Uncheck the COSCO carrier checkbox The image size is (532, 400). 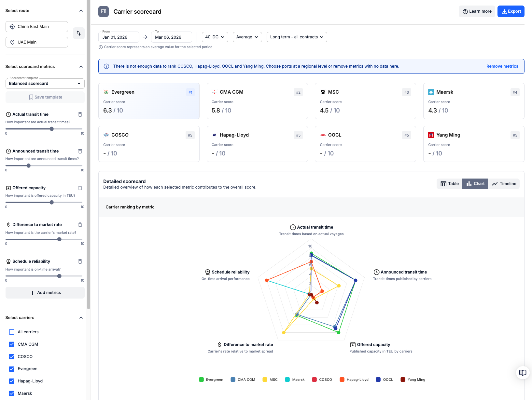click(12, 357)
